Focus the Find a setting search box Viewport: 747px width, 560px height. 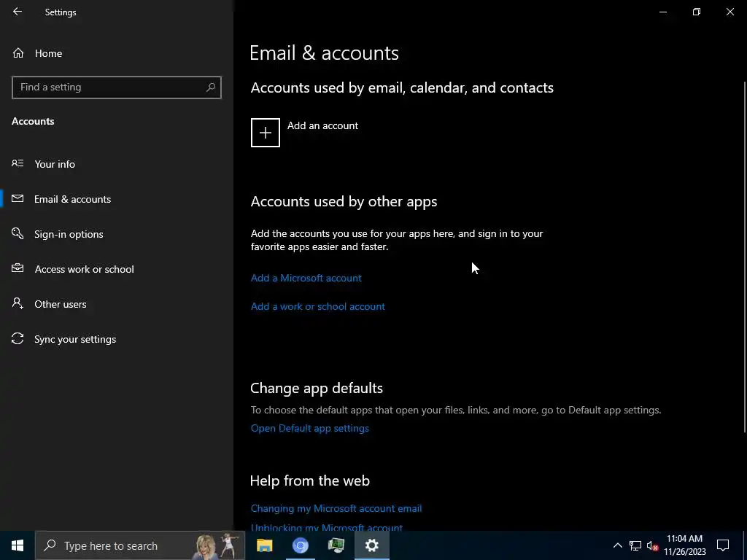[x=116, y=87]
